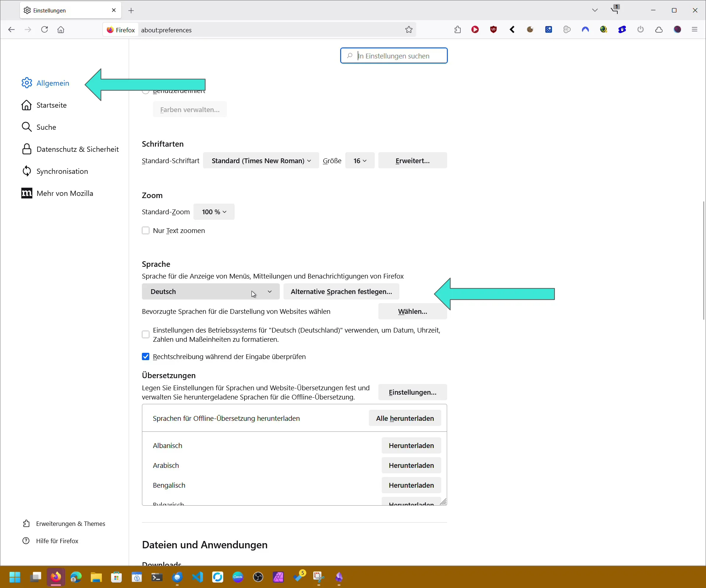Uncheck Rechtschreibung während der Eingabe überprüfen
Image resolution: width=706 pixels, height=588 pixels.
tap(146, 356)
